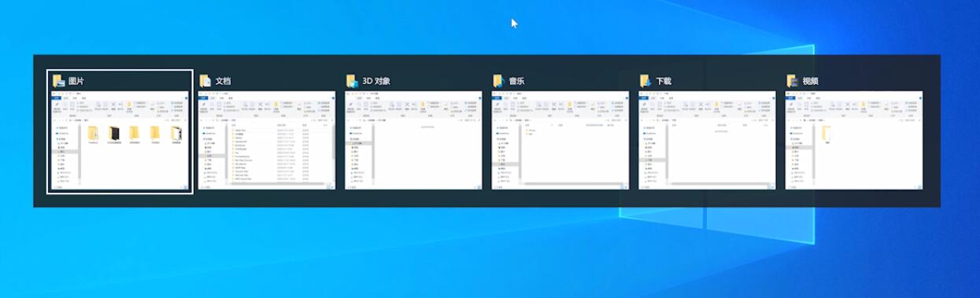980x298 pixels.
Task: Click the 视频 window title text
Action: [x=810, y=81]
